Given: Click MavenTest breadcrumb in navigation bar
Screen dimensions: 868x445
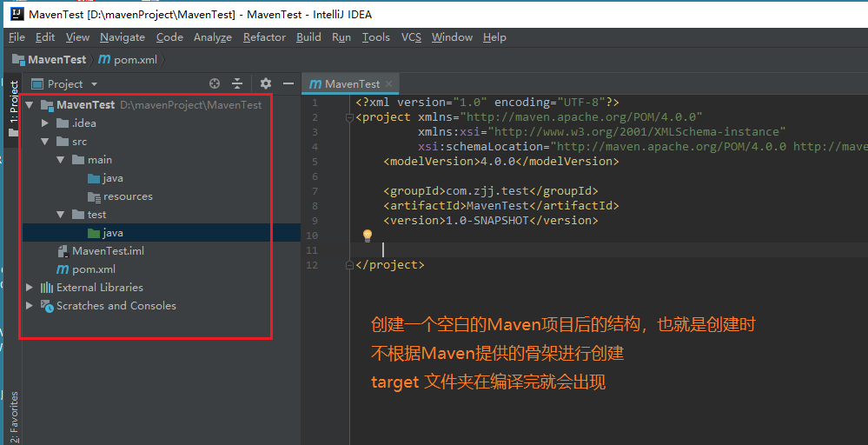Looking at the screenshot, I should tap(50, 60).
